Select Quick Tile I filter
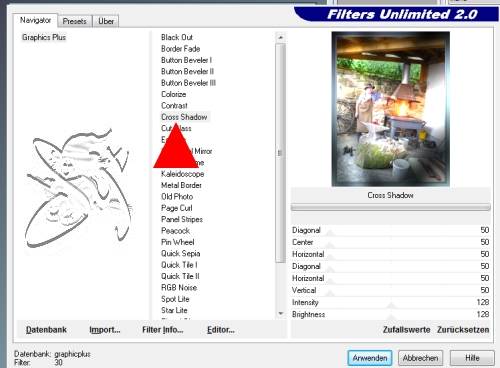 click(x=179, y=265)
